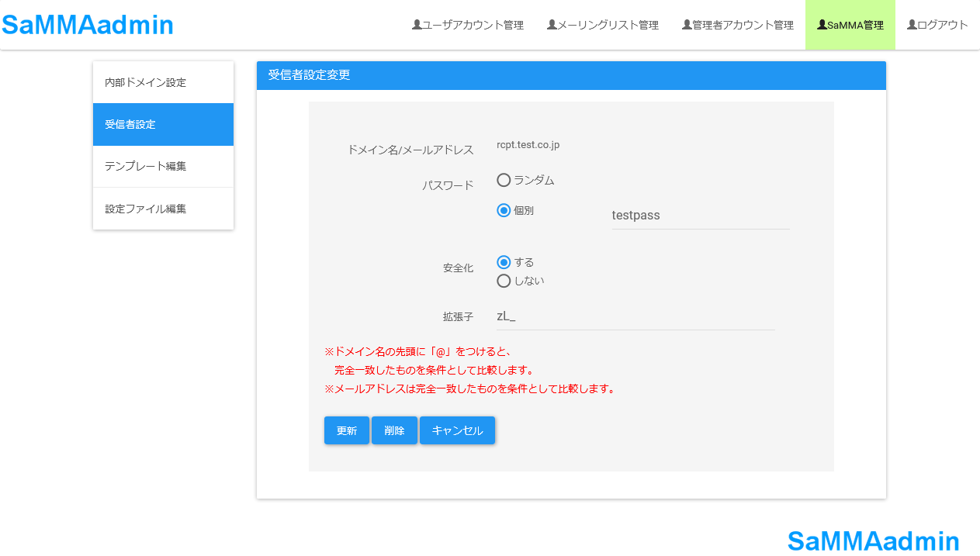The height and width of the screenshot is (556, 980).
Task: Open ユーザアカウント管理 in the top navigation
Action: [x=468, y=25]
